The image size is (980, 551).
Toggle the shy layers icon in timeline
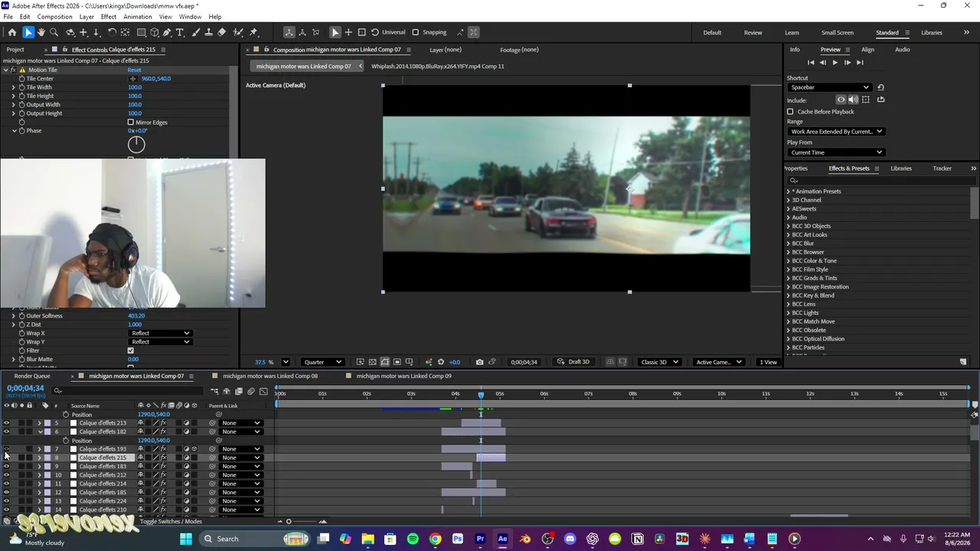click(227, 391)
